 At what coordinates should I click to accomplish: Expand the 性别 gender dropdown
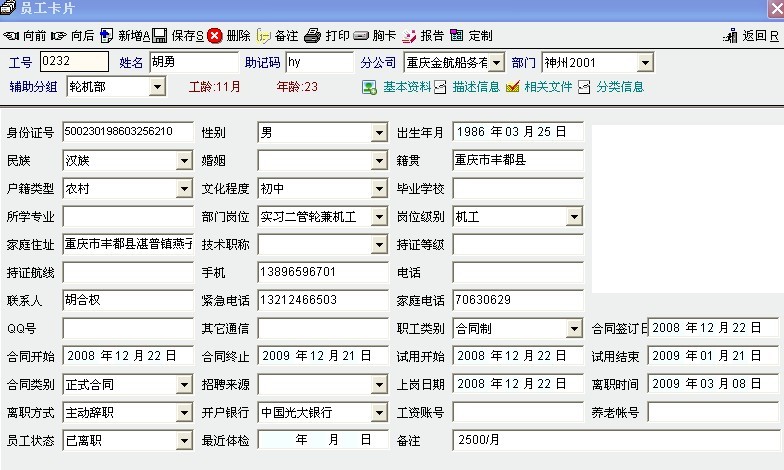[379, 132]
